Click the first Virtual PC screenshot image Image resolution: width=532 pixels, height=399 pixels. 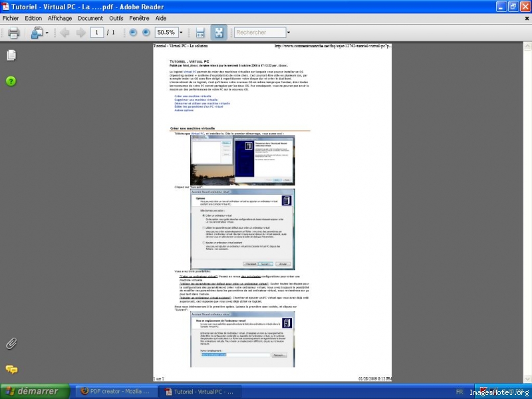click(x=243, y=160)
